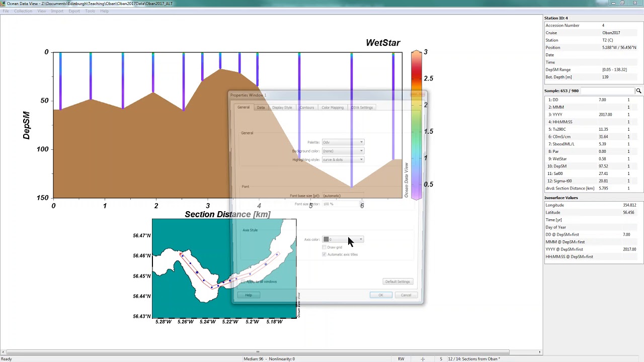Switch to the Display Style tab

tap(282, 108)
